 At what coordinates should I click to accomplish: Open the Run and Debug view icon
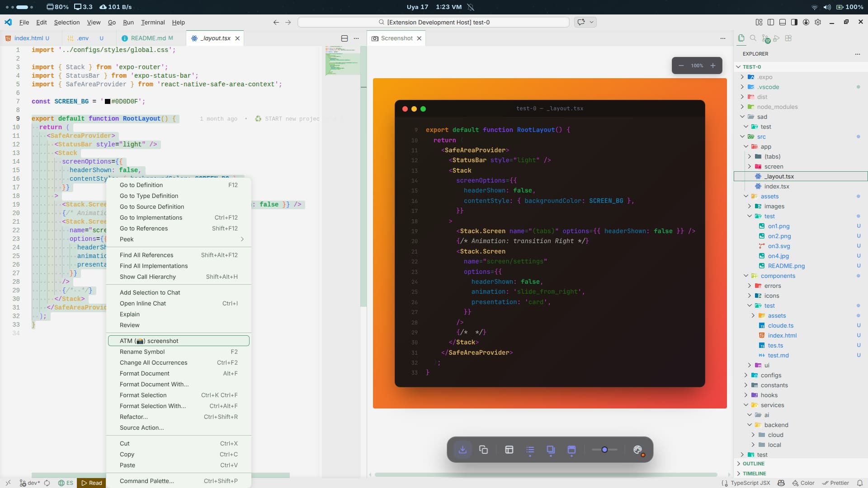(x=777, y=38)
